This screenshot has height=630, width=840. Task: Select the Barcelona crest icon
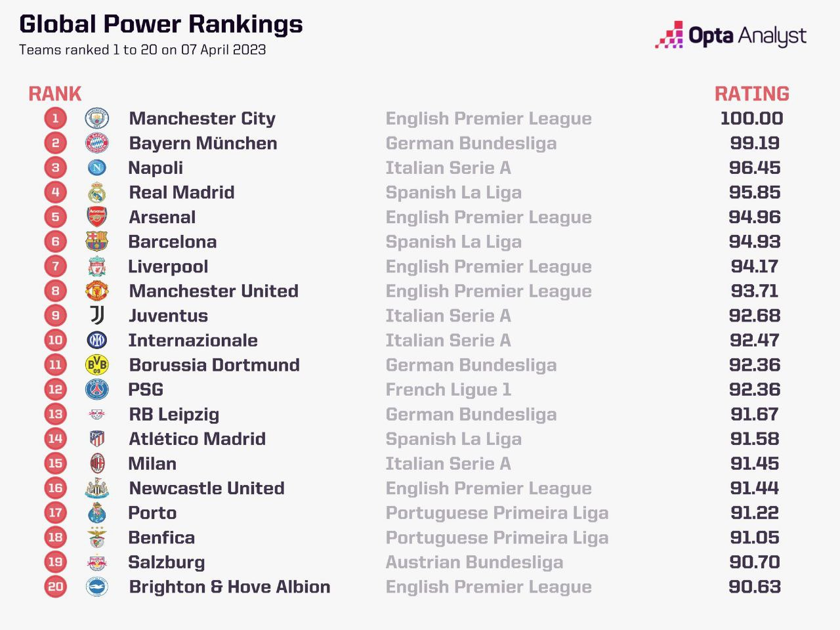(97, 242)
